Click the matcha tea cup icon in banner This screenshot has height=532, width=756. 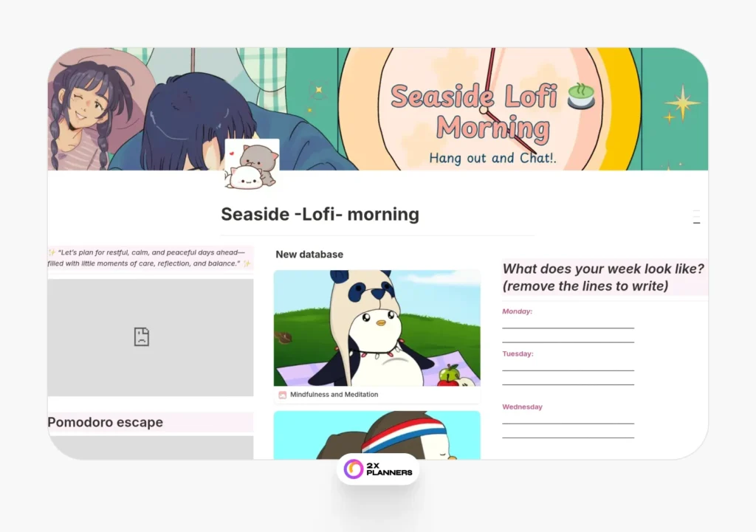581,97
